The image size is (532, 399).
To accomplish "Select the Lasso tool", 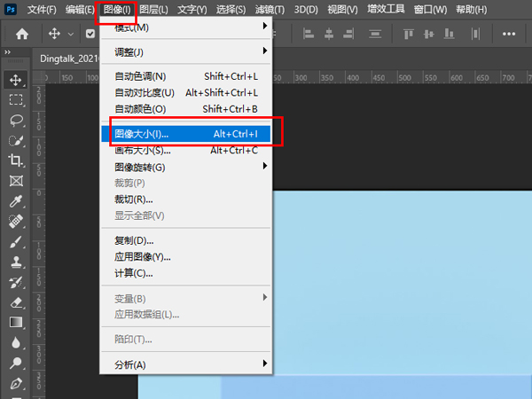I will click(x=15, y=120).
